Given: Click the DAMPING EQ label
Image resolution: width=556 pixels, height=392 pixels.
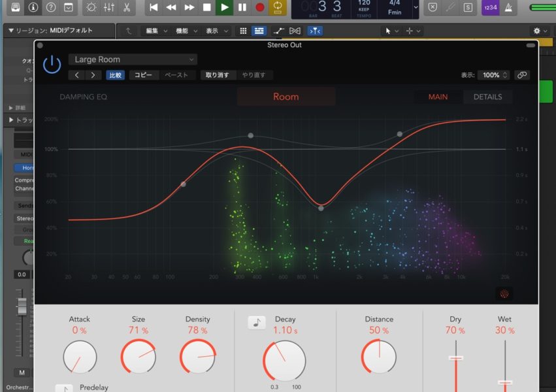Looking at the screenshot, I should (x=84, y=97).
